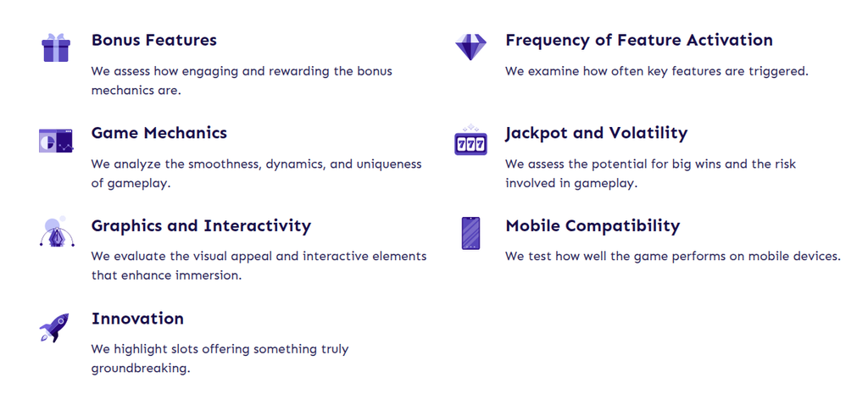Click the Mobile Compatibility heading

593,226
